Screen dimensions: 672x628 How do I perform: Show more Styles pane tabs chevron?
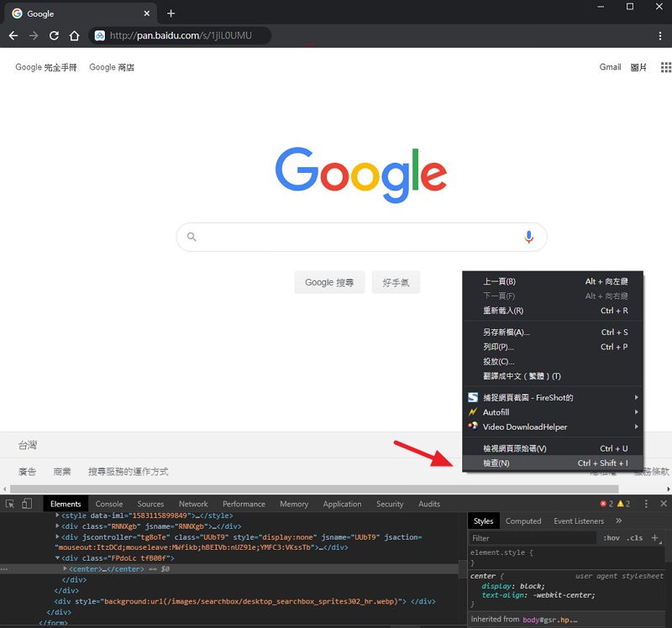(618, 521)
